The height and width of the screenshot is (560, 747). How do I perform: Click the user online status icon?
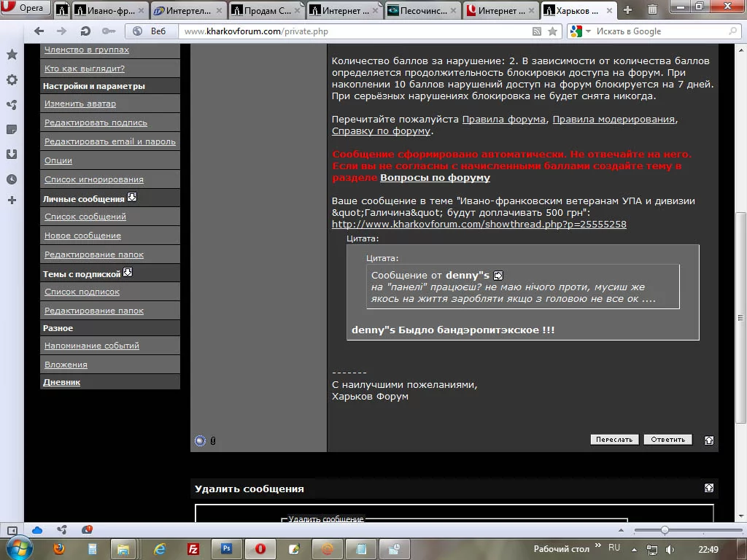click(x=200, y=441)
